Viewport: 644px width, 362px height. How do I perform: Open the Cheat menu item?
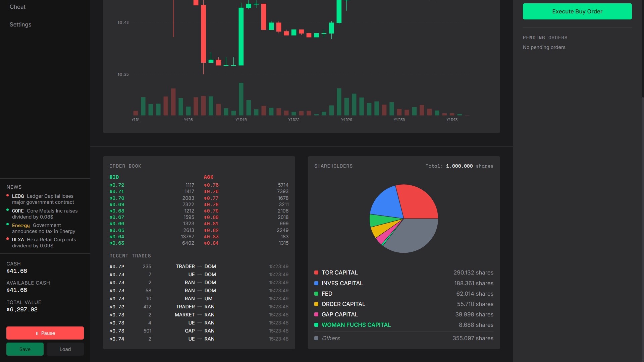17,7
